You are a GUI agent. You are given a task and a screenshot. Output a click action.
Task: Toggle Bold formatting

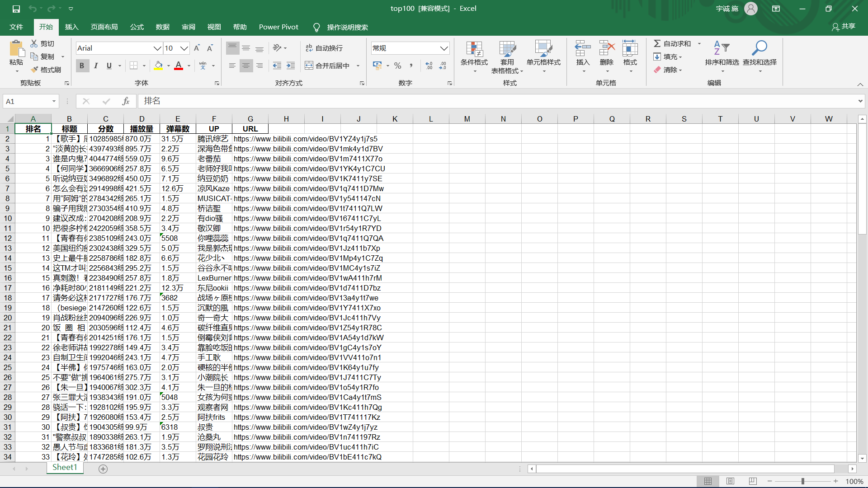coord(82,66)
